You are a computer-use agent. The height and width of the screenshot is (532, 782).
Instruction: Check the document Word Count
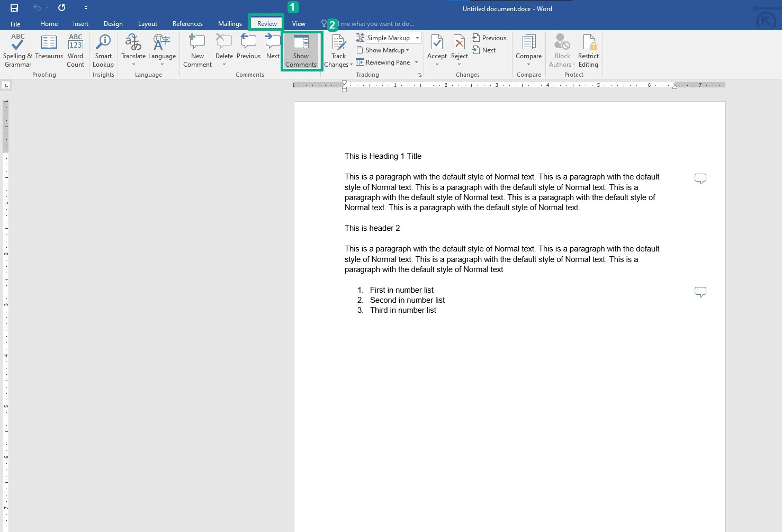click(x=75, y=50)
